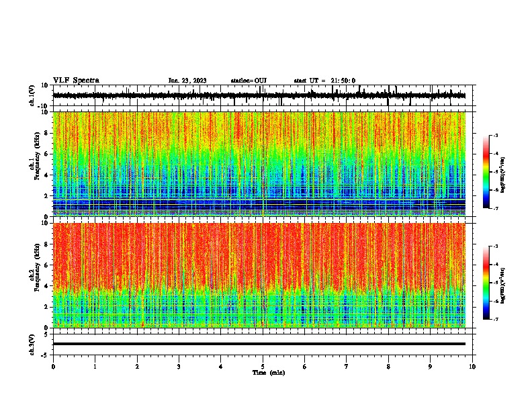Select the "start UT = 21:50:0" text
This screenshot has height=411, width=532.
tap(324, 81)
